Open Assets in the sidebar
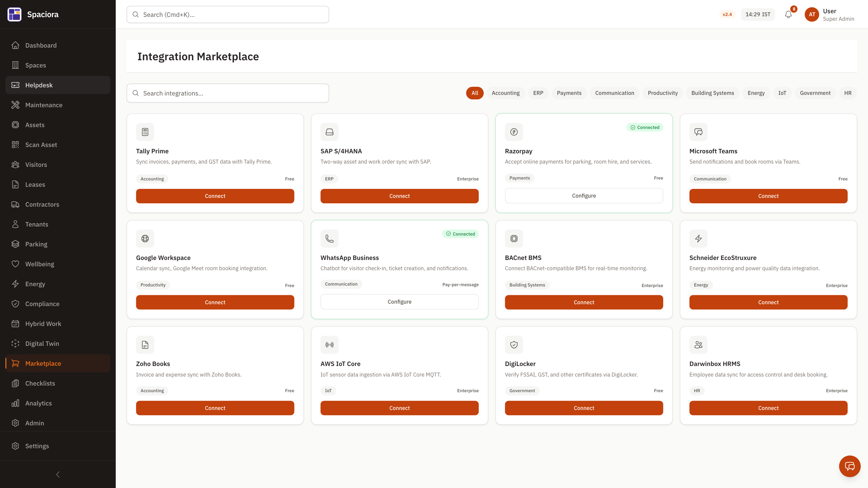Screen dimensions: 868x488 pyautogui.click(x=58, y=125)
